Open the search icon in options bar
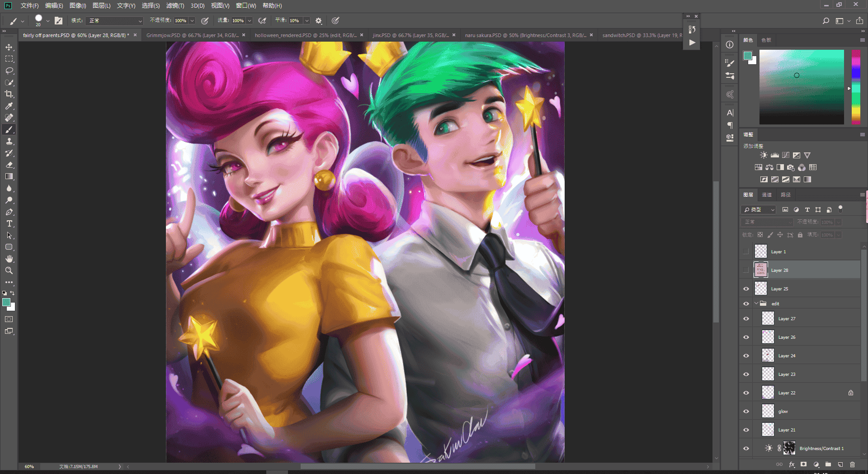 click(826, 20)
